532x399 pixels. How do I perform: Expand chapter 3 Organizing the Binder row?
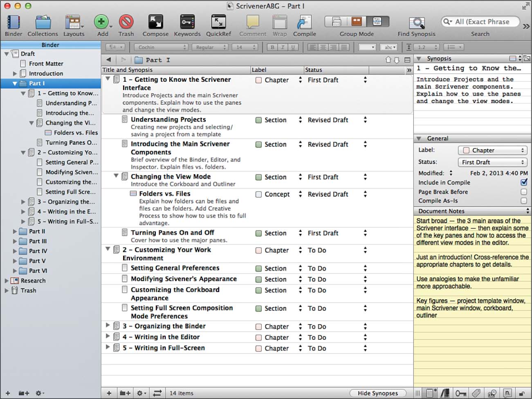tap(108, 325)
